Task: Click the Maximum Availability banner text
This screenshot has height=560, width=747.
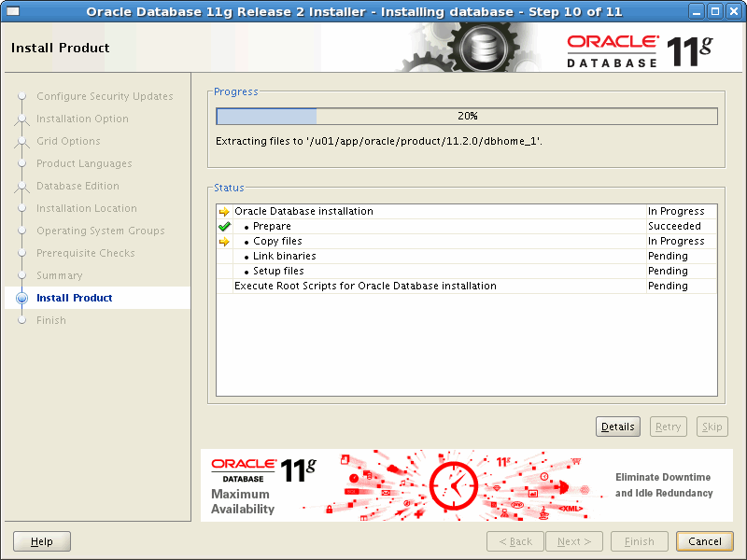Action: 243,501
